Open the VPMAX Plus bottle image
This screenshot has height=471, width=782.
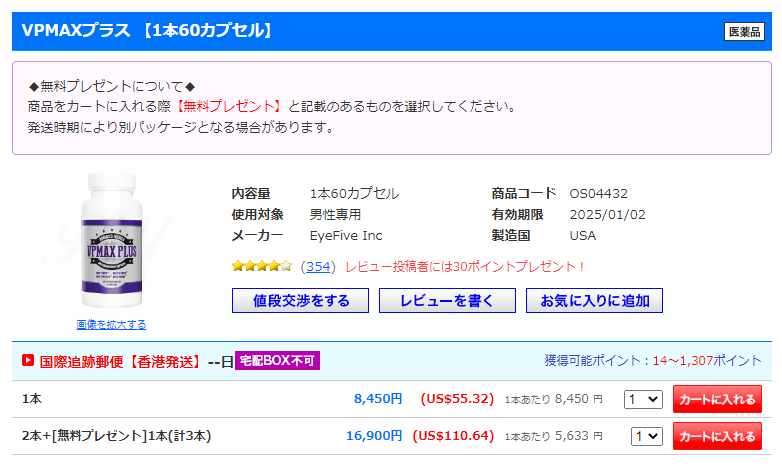[112, 240]
